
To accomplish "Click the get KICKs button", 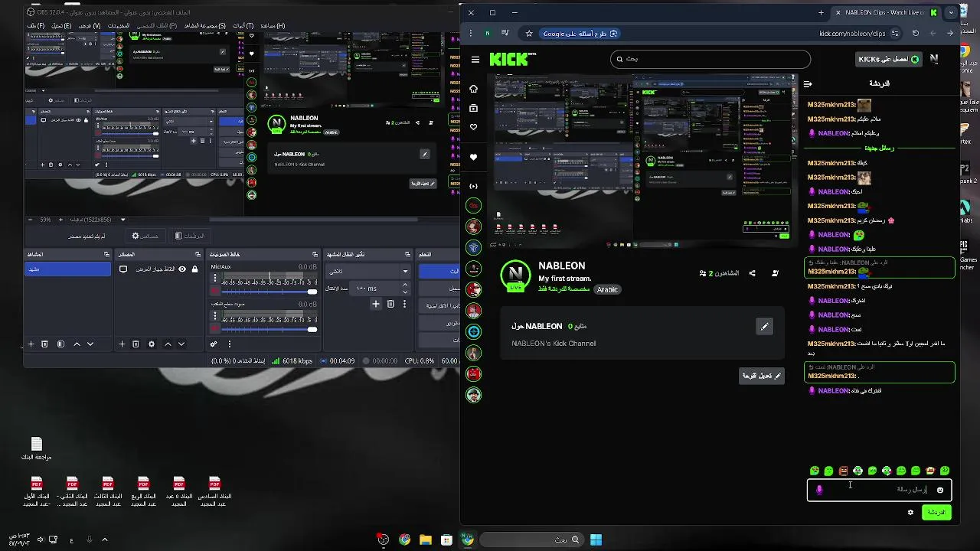I will pyautogui.click(x=888, y=59).
